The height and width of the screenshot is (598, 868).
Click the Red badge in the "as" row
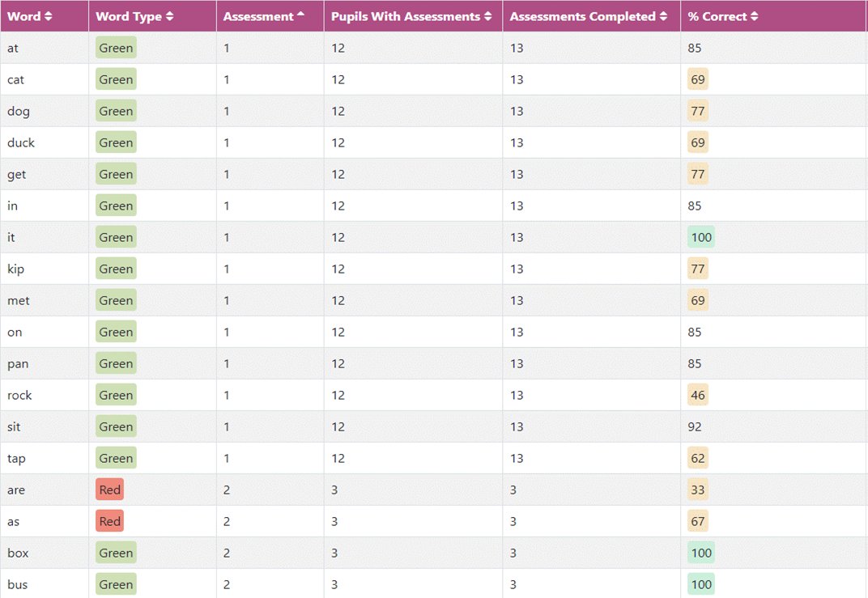point(109,521)
